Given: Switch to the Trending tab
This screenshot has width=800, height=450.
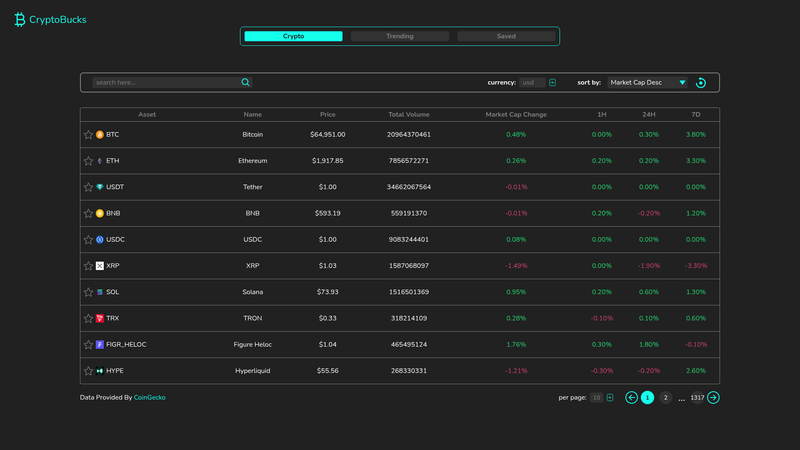Looking at the screenshot, I should [400, 36].
